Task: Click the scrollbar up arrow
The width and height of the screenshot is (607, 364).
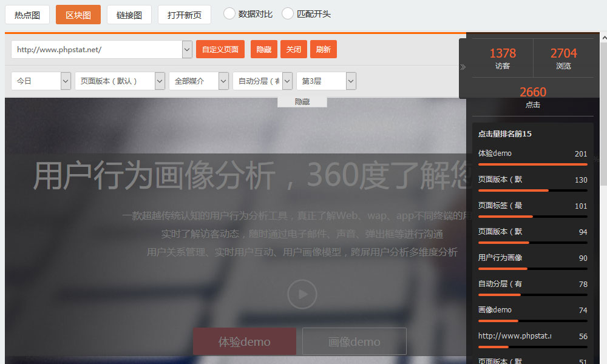Action: coord(603,38)
